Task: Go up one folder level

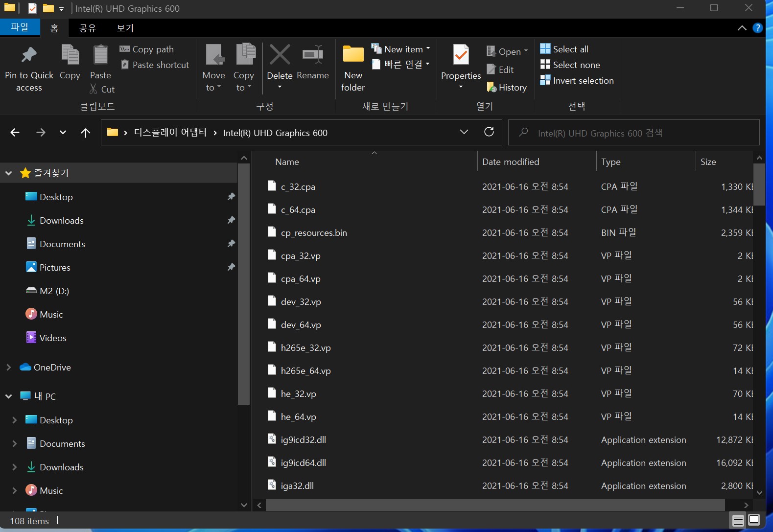Action: (86, 132)
